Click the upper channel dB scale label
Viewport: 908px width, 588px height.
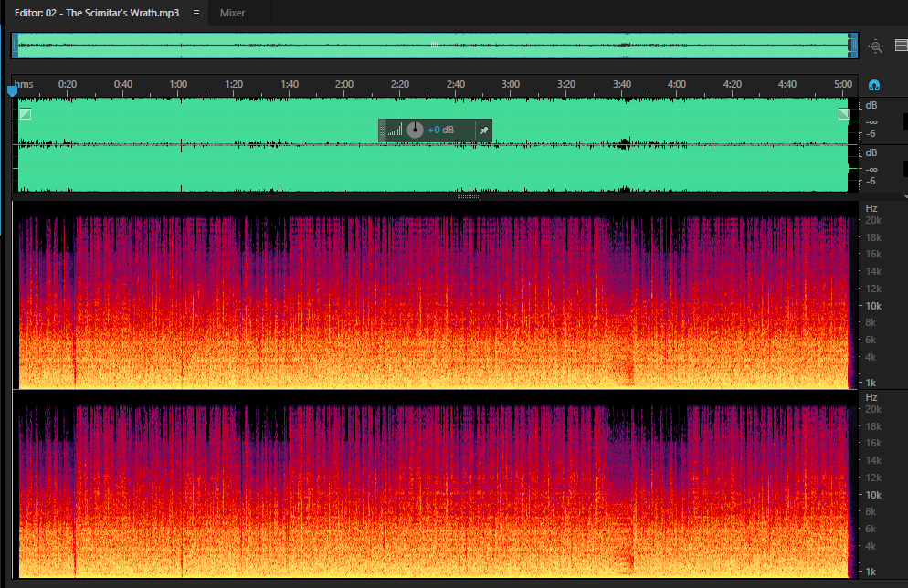click(871, 105)
